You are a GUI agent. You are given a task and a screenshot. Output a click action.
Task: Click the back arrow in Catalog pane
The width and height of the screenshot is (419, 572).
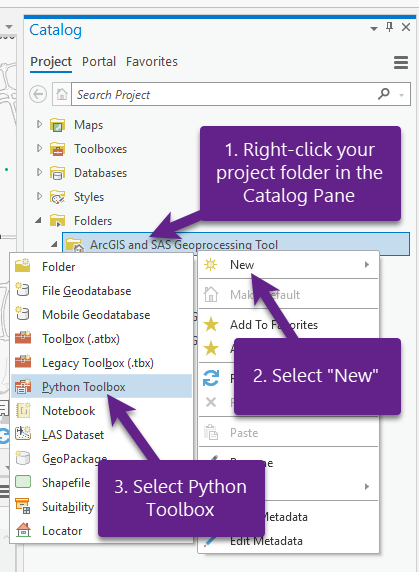(38, 94)
